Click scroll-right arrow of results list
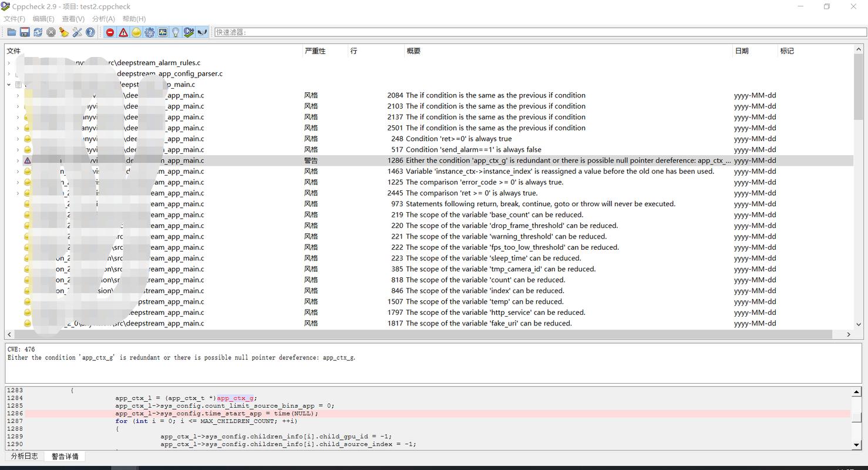The image size is (868, 470). click(849, 334)
